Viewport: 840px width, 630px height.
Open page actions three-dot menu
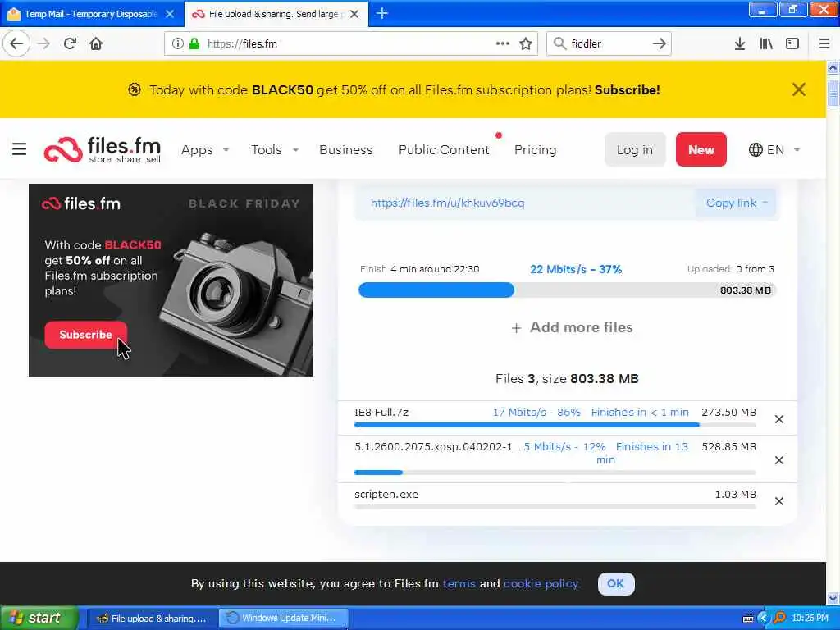pyautogui.click(x=503, y=43)
